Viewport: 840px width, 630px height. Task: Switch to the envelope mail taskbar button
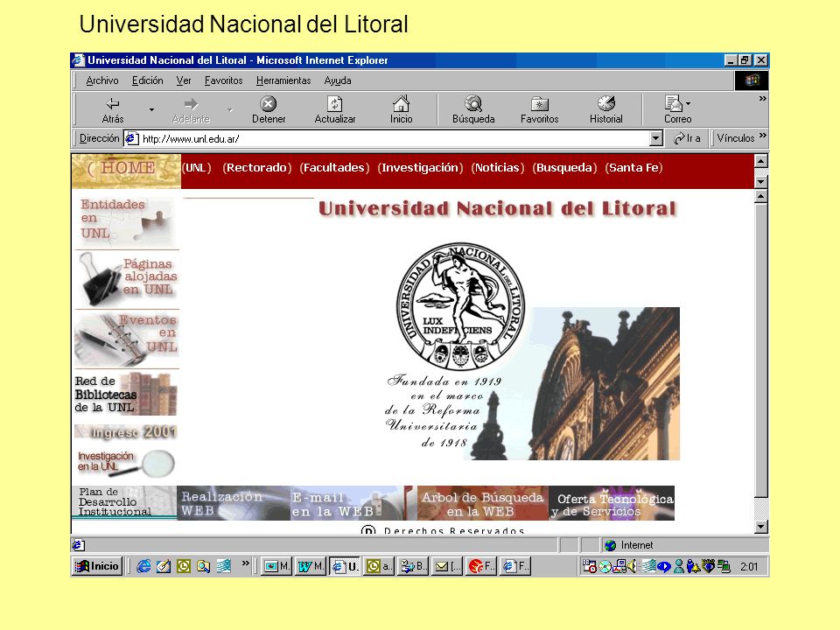(448, 566)
